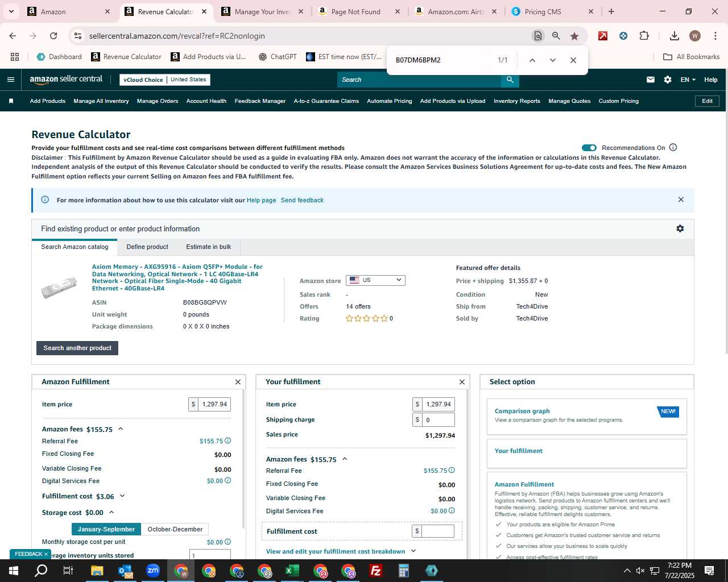Click the info icon beside Monthly storage cost
This screenshot has height=582, width=728.
click(x=228, y=542)
